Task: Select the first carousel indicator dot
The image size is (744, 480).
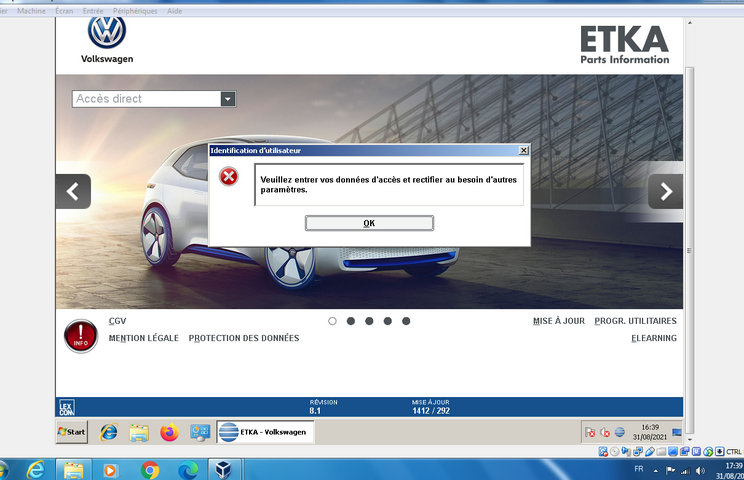Action: (333, 321)
